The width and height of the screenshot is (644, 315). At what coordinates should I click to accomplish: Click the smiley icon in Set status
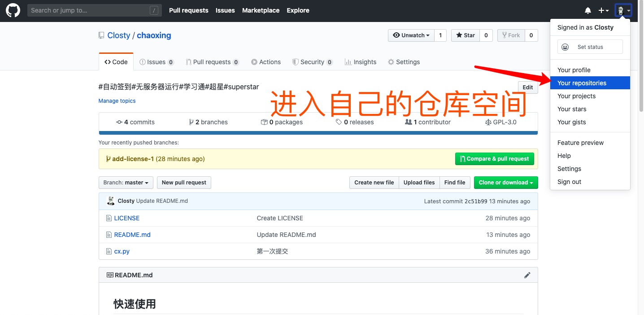tap(565, 47)
